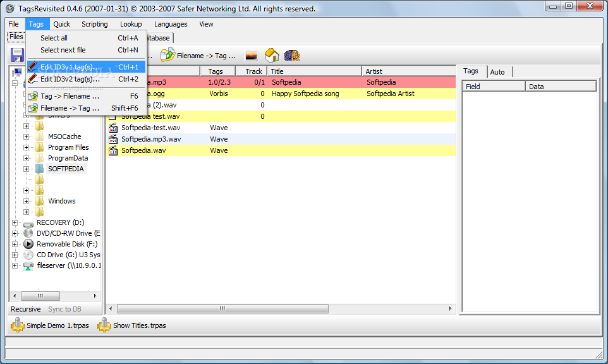Switch to the Auto tab

[499, 72]
